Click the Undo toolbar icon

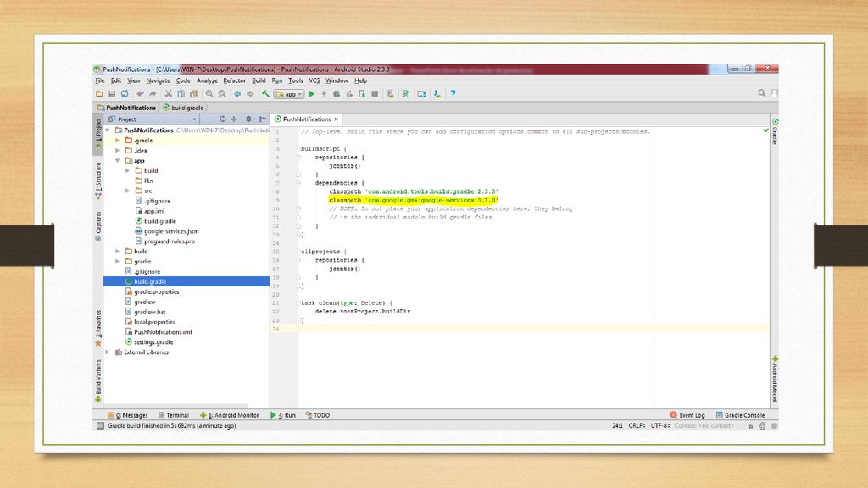pyautogui.click(x=140, y=94)
